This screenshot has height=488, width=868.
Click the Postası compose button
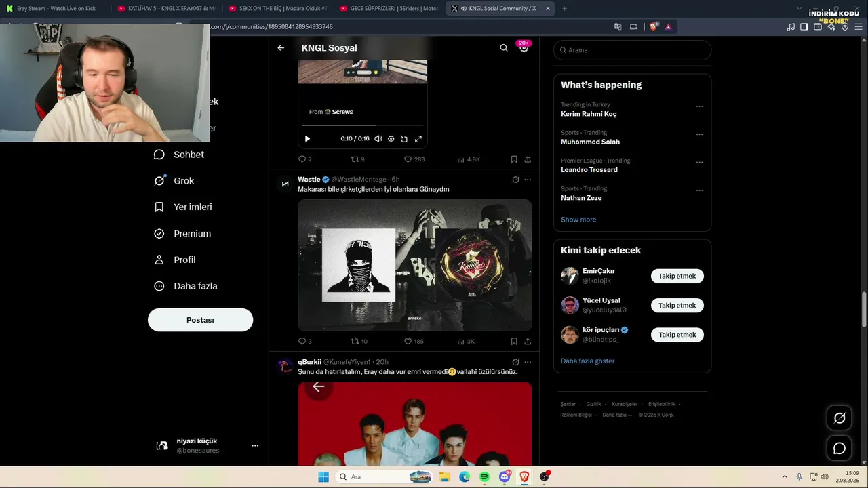[200, 320]
